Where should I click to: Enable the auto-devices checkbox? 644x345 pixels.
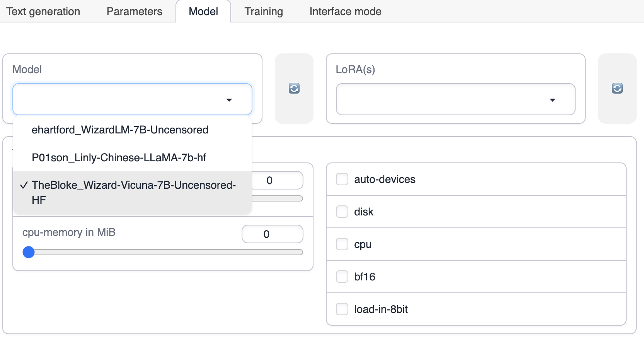click(342, 179)
